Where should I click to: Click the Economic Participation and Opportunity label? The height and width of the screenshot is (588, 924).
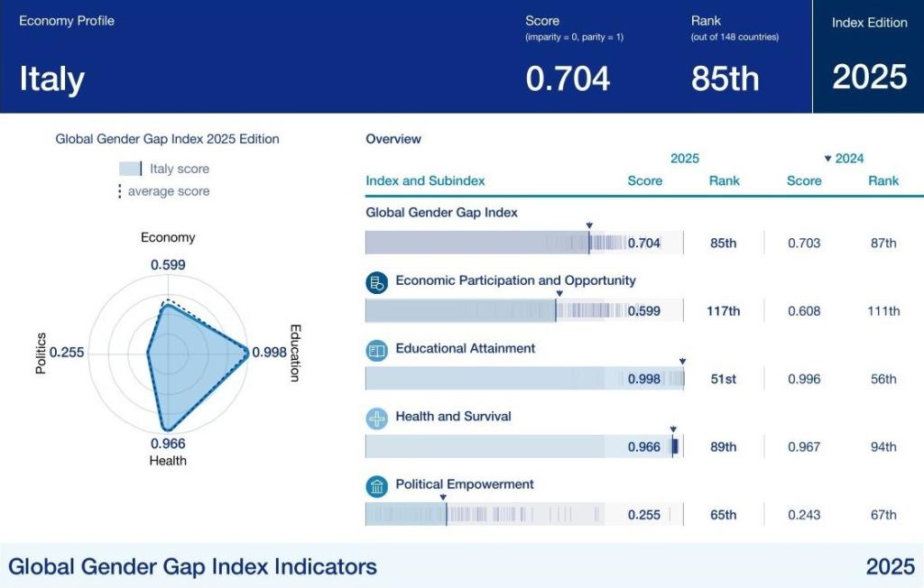(515, 280)
